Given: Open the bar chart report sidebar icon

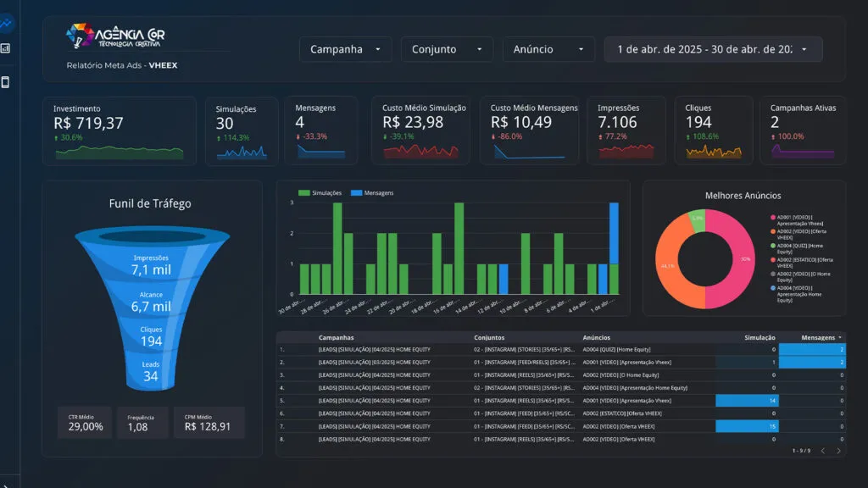Looking at the screenshot, I should tap(6, 48).
